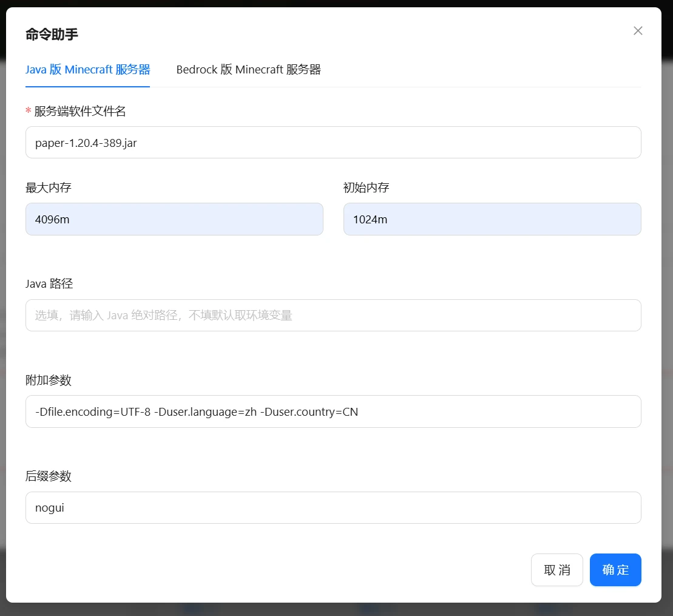The image size is (673, 616).
Task: Click the 后缀参数 label
Action: (x=49, y=476)
